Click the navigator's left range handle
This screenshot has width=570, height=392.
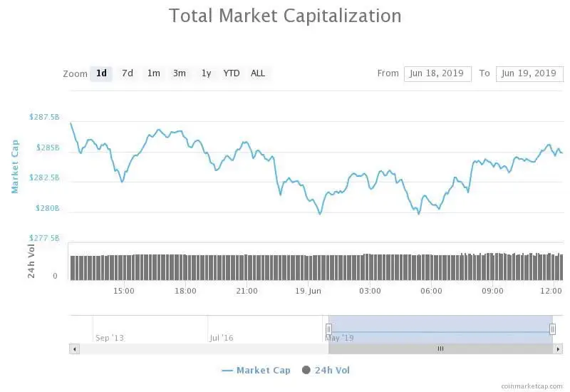point(328,329)
